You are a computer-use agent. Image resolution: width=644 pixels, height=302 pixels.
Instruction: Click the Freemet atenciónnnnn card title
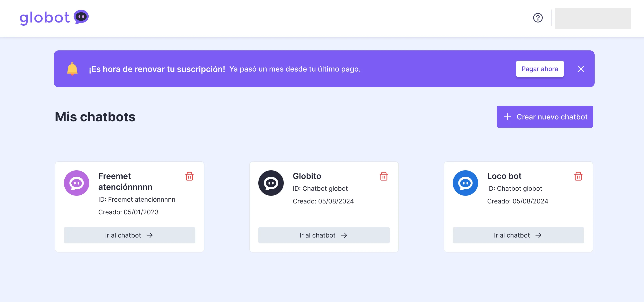coord(125,181)
